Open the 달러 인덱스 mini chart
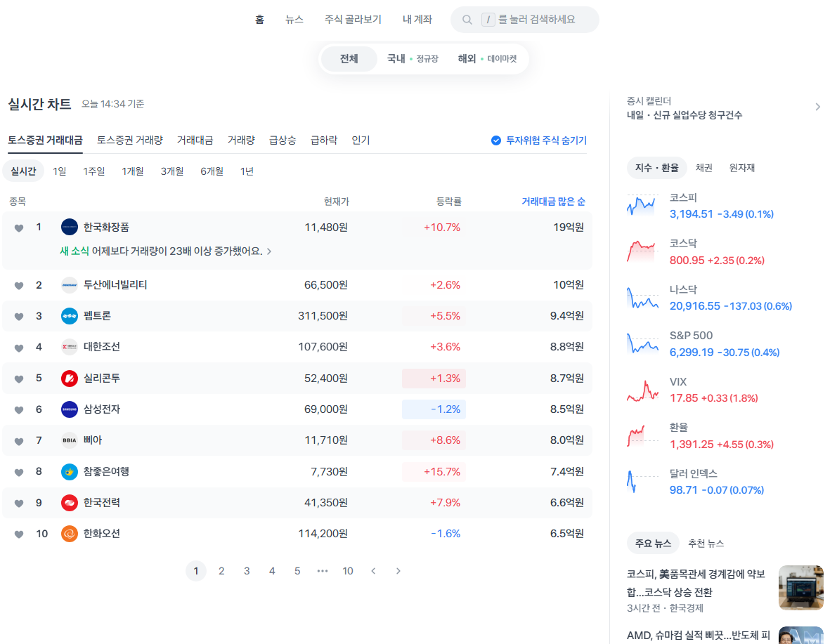This screenshot has width=837, height=644. pos(642,482)
